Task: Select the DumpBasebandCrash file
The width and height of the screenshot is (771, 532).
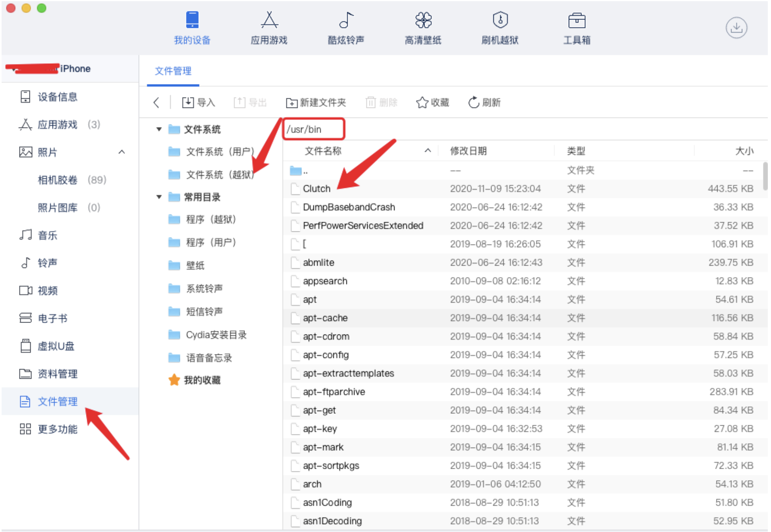Action: tap(523, 207)
